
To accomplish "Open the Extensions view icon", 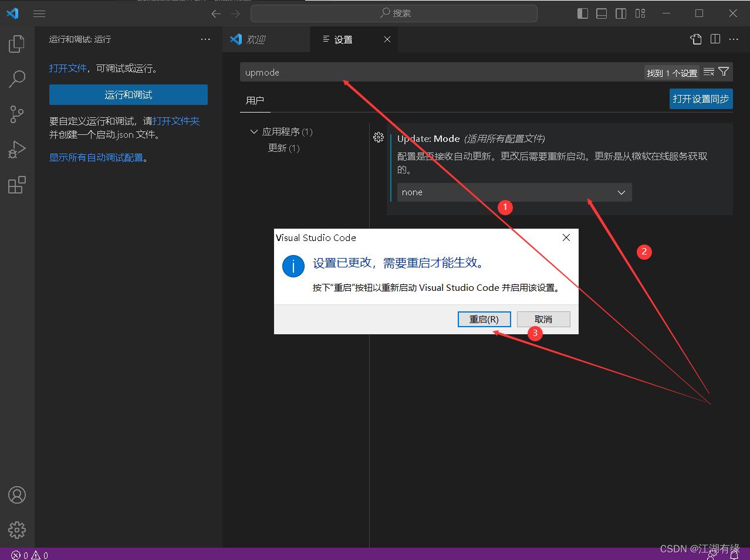I will tap(17, 185).
